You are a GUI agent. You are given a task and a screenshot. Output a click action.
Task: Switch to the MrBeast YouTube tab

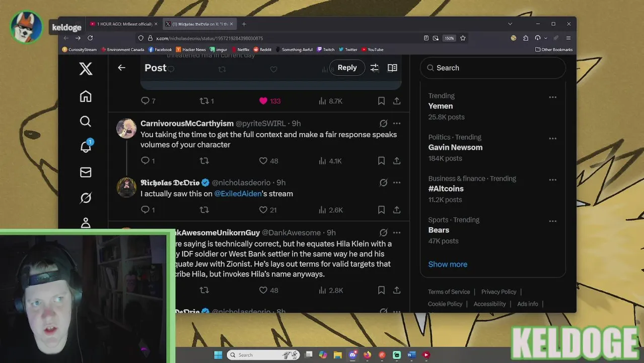point(124,24)
